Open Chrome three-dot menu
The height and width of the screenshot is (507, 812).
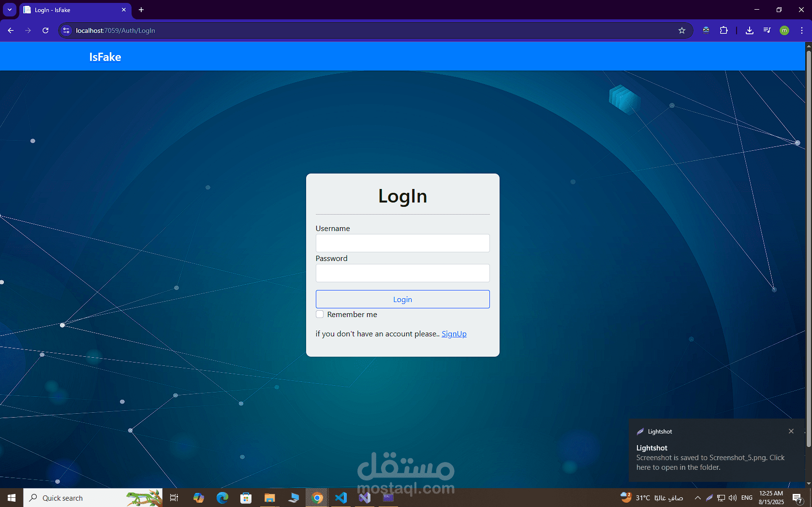(802, 30)
